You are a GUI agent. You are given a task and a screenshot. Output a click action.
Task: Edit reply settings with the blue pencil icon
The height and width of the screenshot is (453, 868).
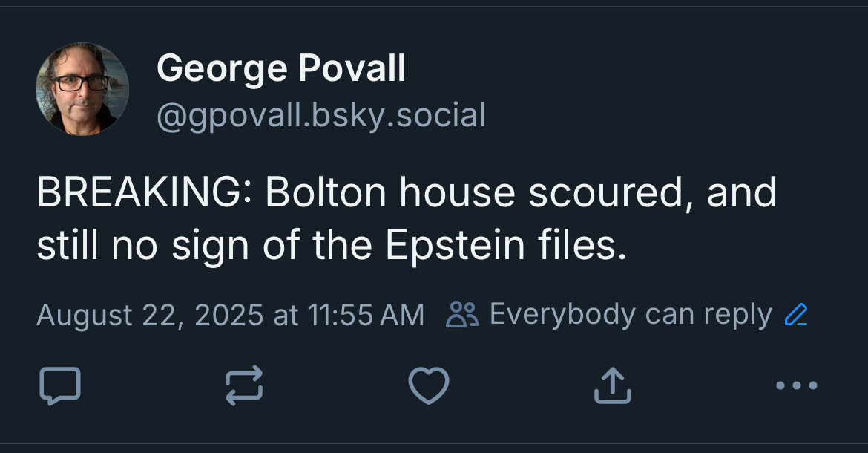[x=797, y=315]
